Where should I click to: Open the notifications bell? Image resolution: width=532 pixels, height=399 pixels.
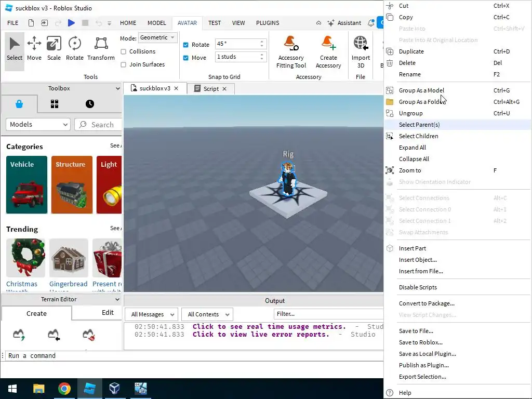pyautogui.click(x=371, y=23)
